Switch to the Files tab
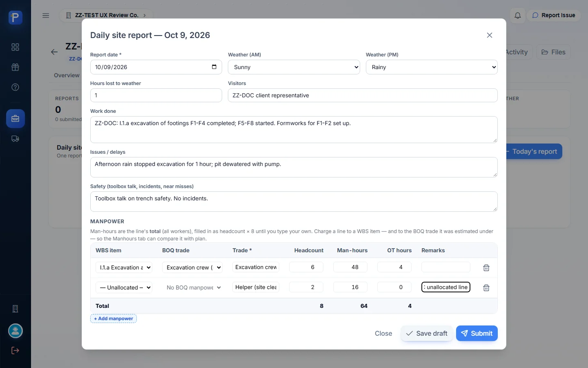 (553, 52)
